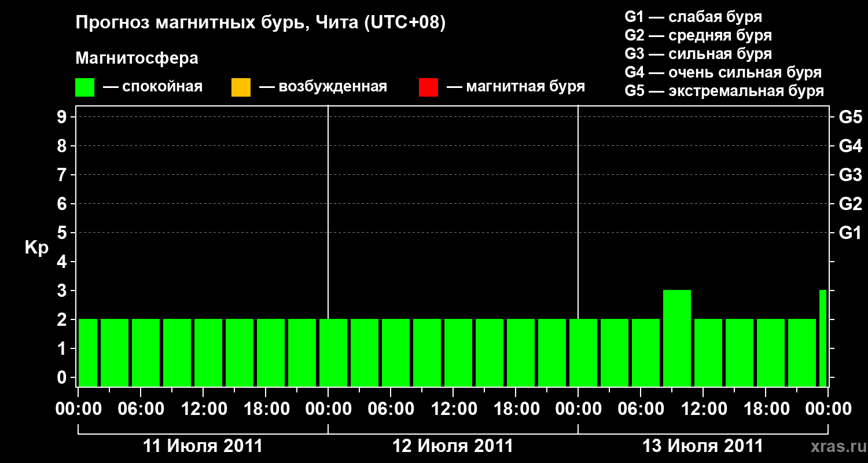This screenshot has width=868, height=463.
Task: Click the '13 Июля 2011' date label
Action: tap(703, 446)
